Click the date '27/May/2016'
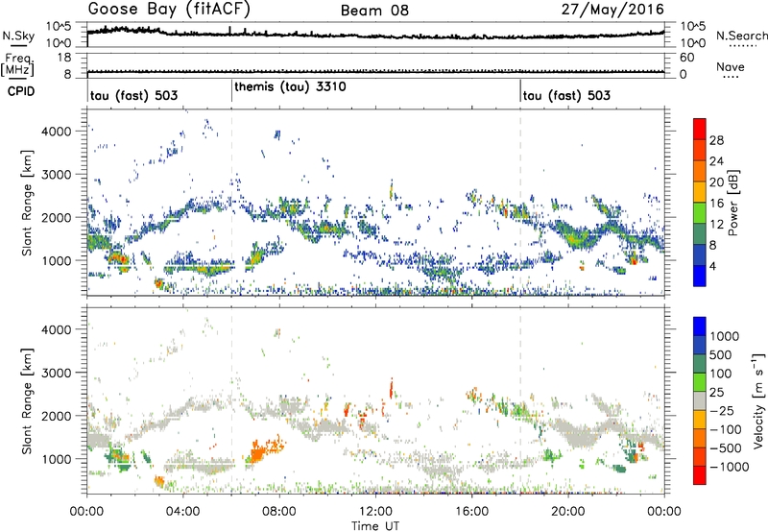Image resolution: width=768 pixels, height=532 pixels. point(612,10)
